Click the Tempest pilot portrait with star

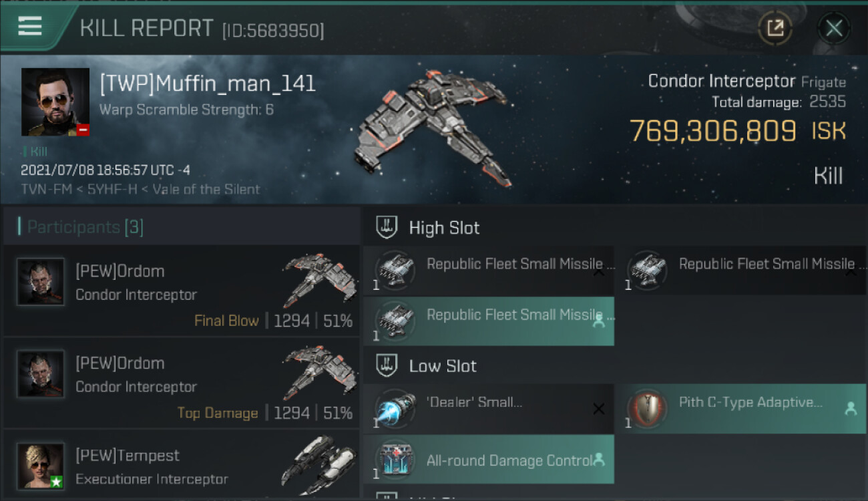(x=41, y=466)
